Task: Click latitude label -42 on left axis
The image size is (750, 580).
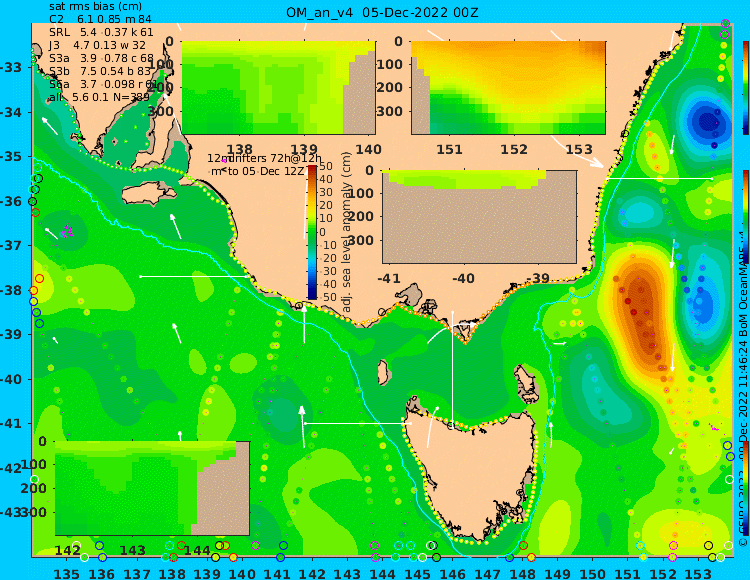Action: [11, 468]
